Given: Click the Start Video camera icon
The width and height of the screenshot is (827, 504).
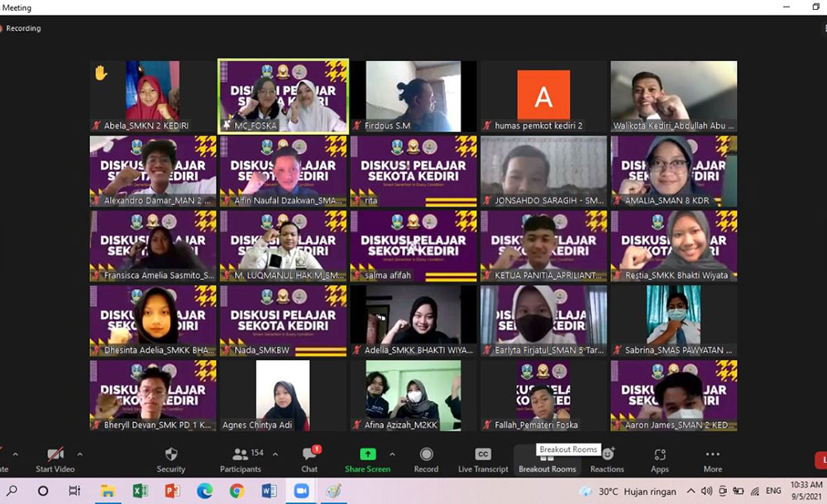Looking at the screenshot, I should click(55, 454).
